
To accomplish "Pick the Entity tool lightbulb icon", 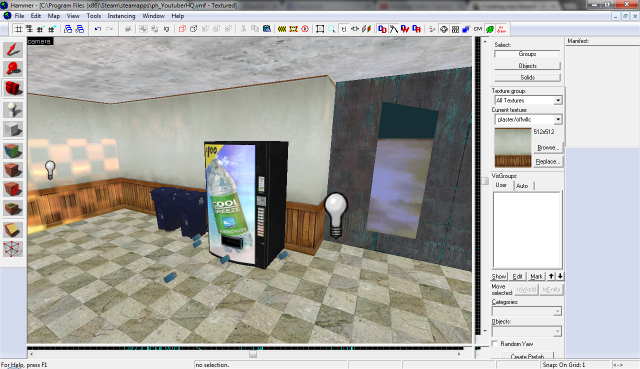I will click(x=13, y=110).
